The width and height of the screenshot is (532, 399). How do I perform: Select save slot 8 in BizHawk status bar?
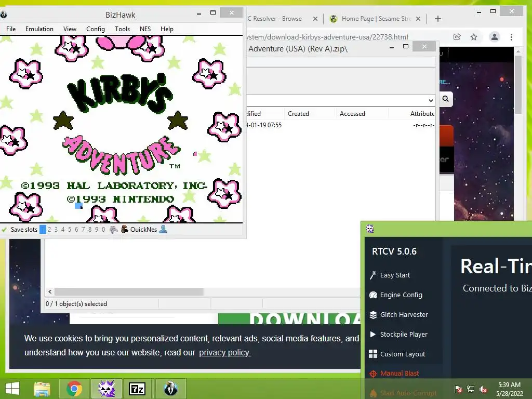90,229
